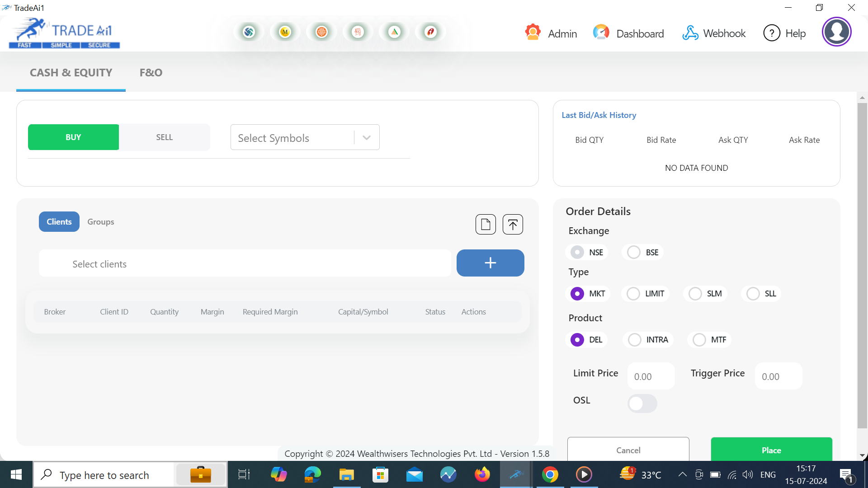Open the user profile avatar
The image size is (868, 488).
(x=837, y=32)
